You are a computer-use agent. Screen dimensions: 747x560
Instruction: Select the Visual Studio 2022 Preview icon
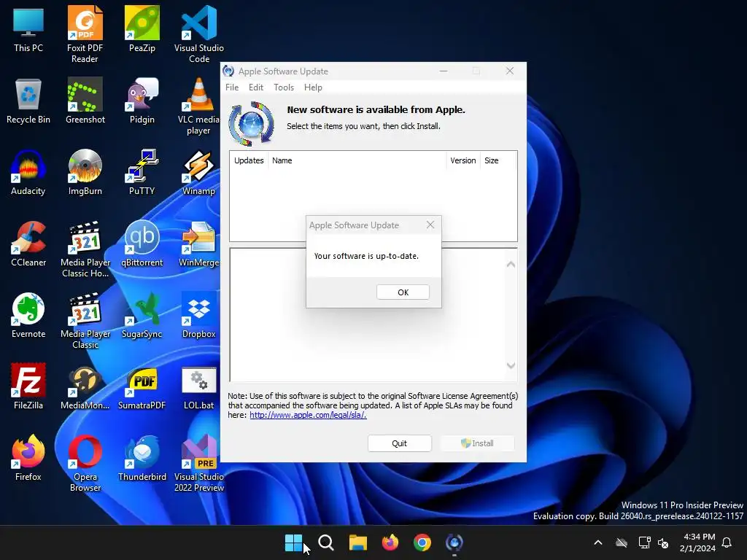pyautogui.click(x=198, y=463)
